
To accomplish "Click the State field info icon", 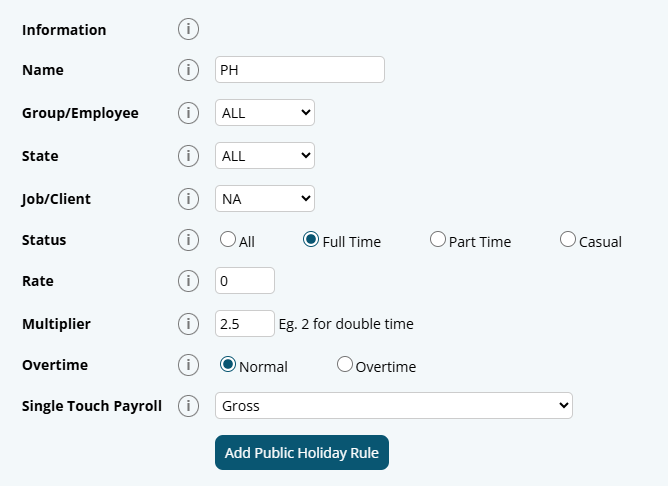I will 188,156.
